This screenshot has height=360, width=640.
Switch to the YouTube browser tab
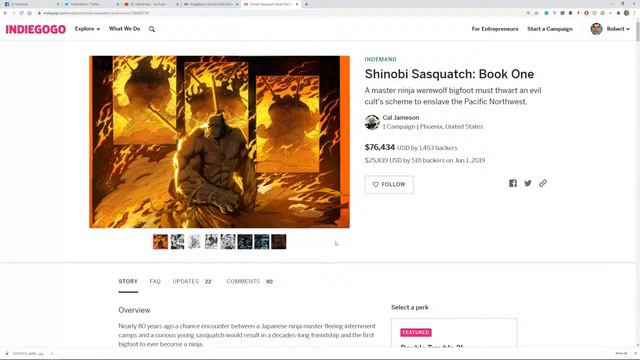click(x=150, y=4)
